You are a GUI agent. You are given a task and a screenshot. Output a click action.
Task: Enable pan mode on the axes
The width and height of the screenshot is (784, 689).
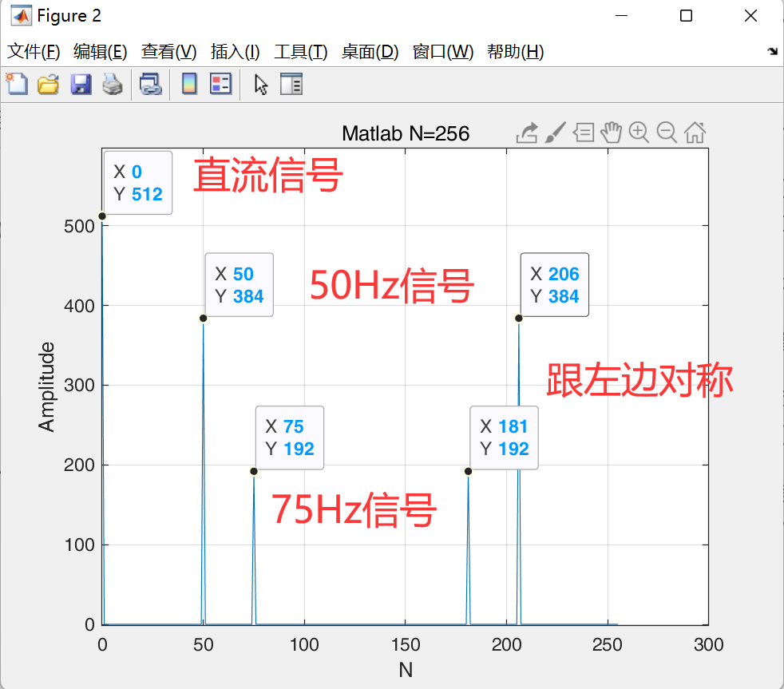(x=612, y=133)
